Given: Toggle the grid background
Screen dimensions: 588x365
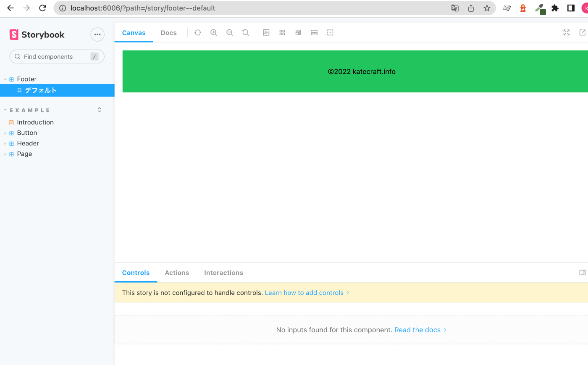Looking at the screenshot, I should [x=282, y=33].
